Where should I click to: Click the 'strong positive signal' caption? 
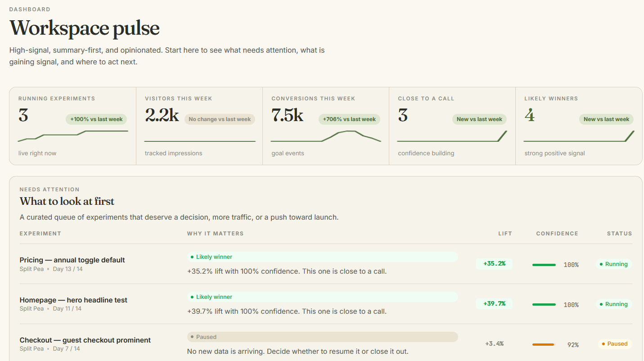(554, 153)
